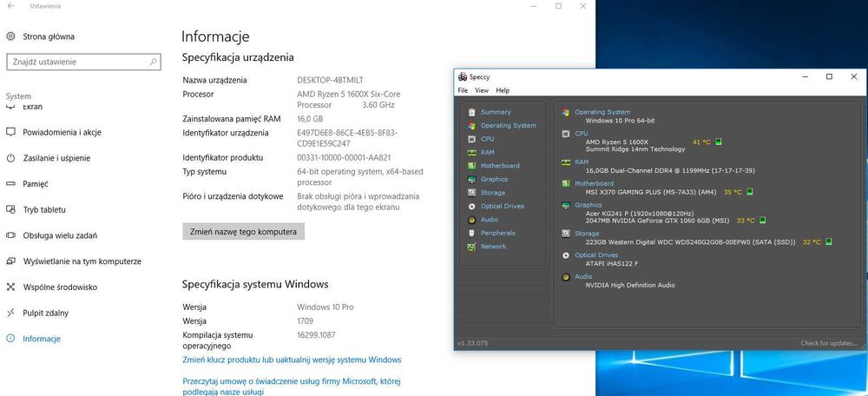Open the View menu in Speccy
Viewport: 868px width, 396px height.
click(482, 90)
